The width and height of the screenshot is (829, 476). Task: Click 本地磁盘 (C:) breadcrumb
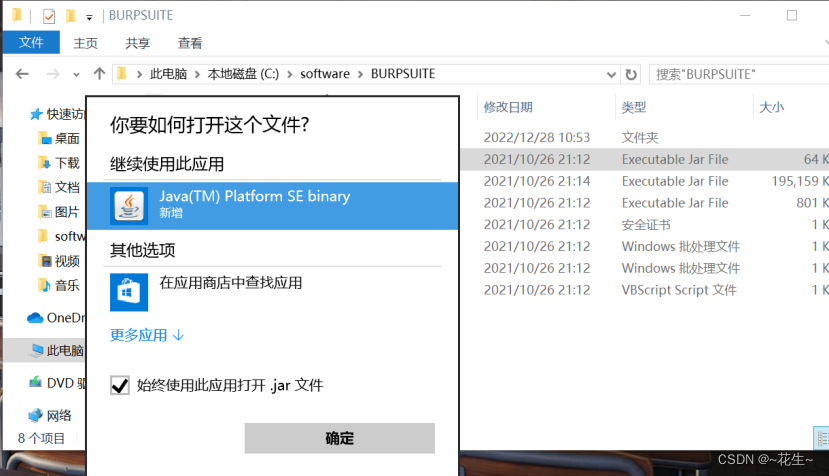pyautogui.click(x=243, y=74)
